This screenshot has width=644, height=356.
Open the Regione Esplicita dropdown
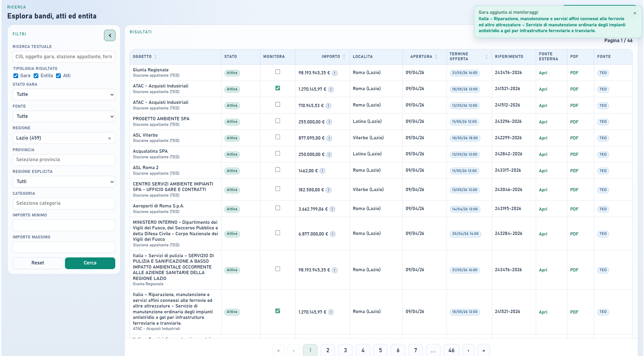click(64, 182)
